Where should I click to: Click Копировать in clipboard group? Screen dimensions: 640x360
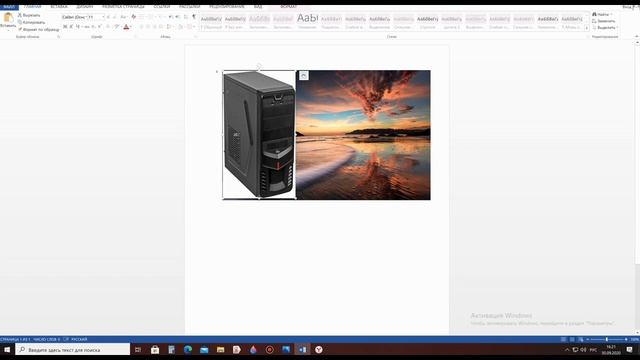[31, 22]
